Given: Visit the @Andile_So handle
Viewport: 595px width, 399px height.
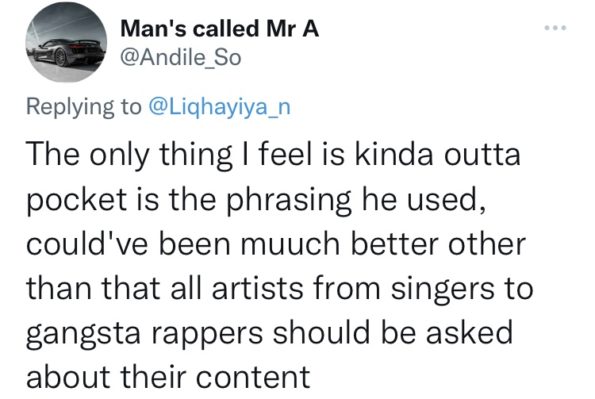Looking at the screenshot, I should tap(180, 58).
